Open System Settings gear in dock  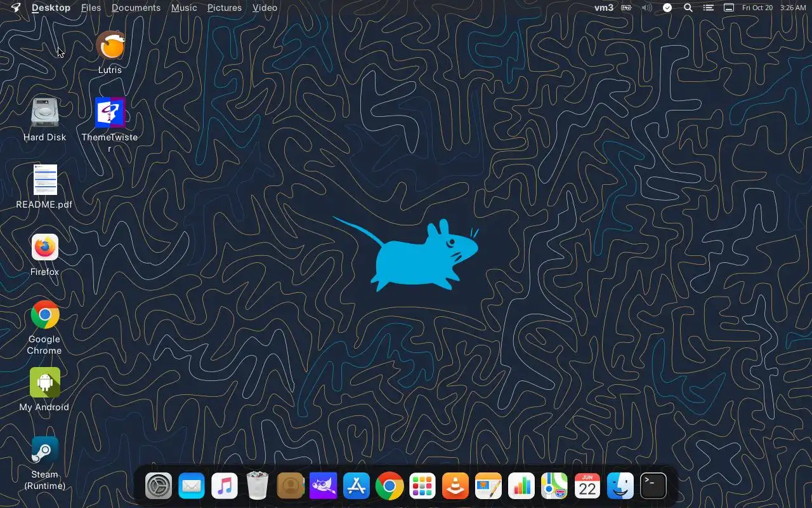tap(159, 487)
